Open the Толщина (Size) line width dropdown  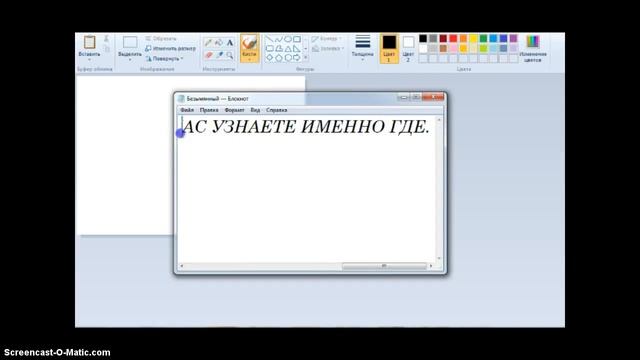pos(362,48)
